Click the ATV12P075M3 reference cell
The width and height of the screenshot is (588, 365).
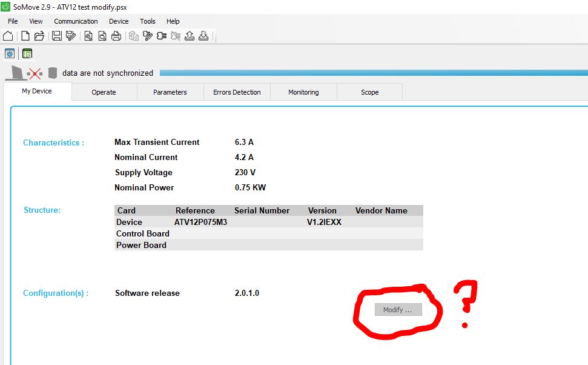(200, 223)
